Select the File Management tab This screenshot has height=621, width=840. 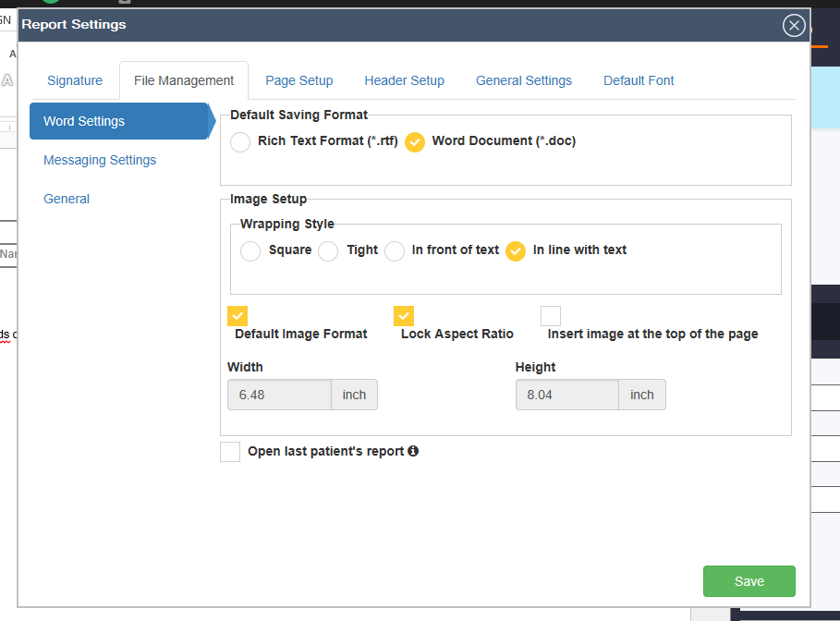(x=184, y=80)
